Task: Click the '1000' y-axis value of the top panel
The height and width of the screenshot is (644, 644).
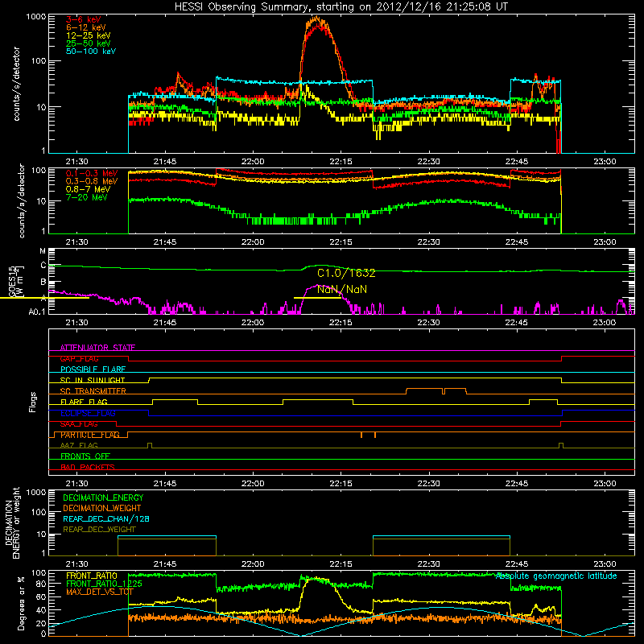Action: [x=36, y=17]
